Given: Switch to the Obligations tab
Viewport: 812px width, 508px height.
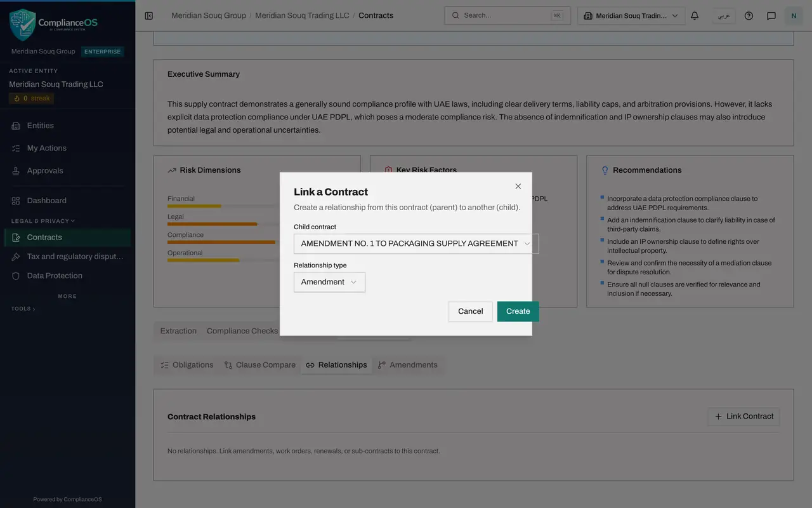Looking at the screenshot, I should pos(187,365).
